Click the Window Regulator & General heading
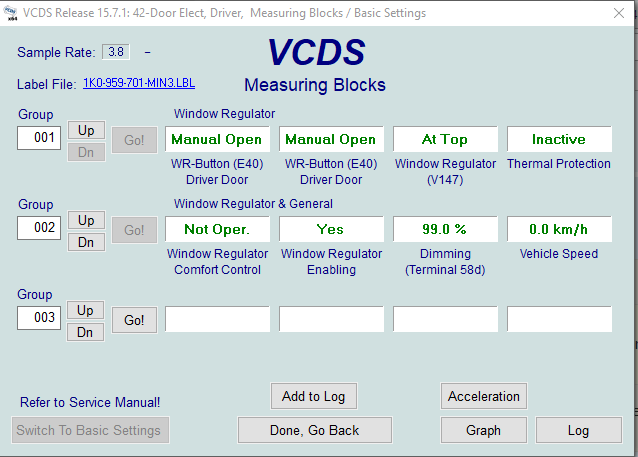This screenshot has width=638, height=457. 253,203
